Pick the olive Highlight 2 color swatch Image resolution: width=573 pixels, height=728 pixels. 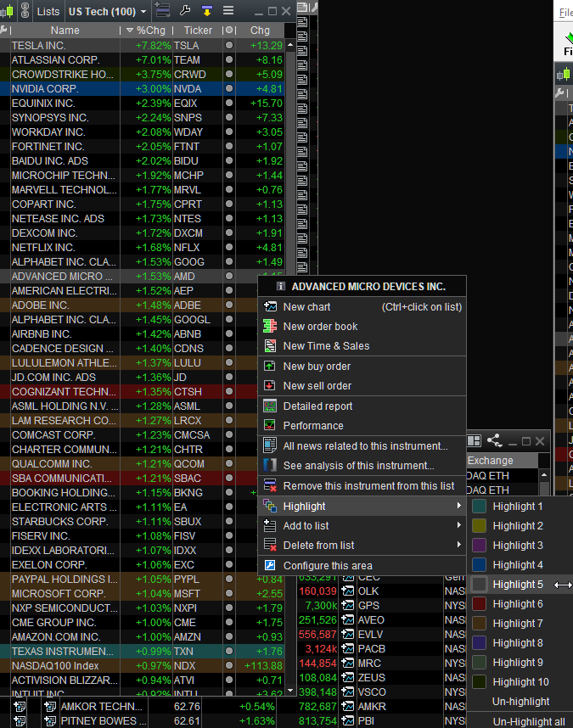coord(479,525)
